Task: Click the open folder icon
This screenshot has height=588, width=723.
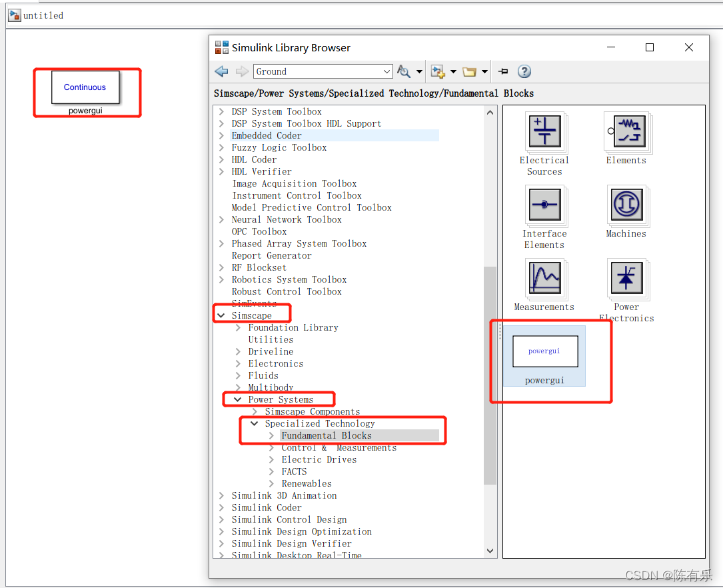Action: point(469,71)
